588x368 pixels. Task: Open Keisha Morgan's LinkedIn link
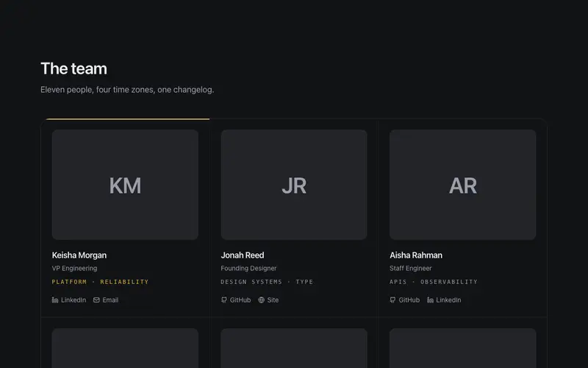[69, 300]
